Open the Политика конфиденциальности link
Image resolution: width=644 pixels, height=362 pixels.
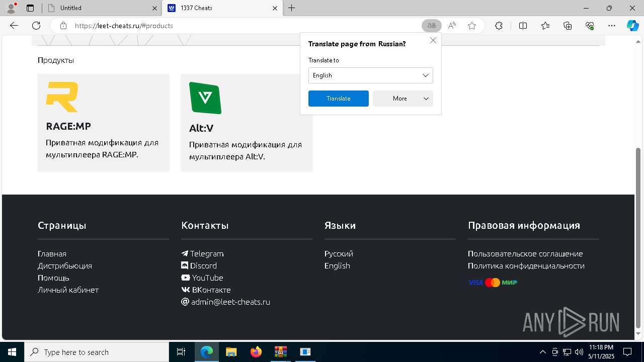(526, 265)
